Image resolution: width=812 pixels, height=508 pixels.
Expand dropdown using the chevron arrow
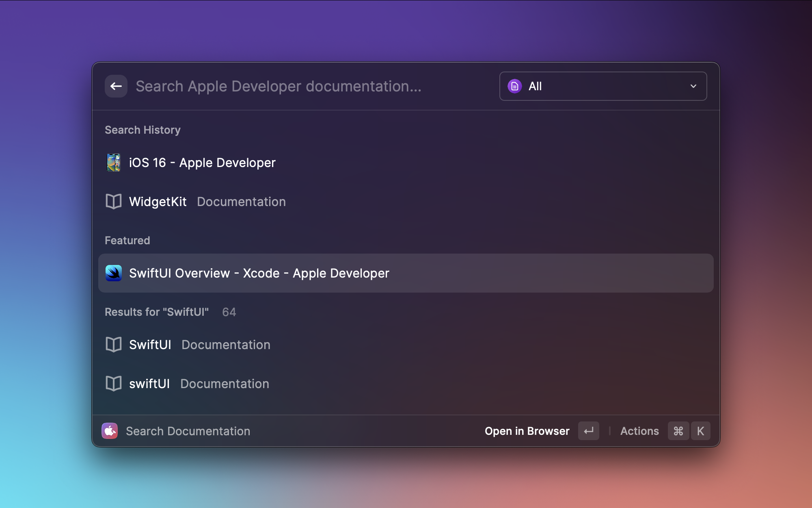[693, 86]
